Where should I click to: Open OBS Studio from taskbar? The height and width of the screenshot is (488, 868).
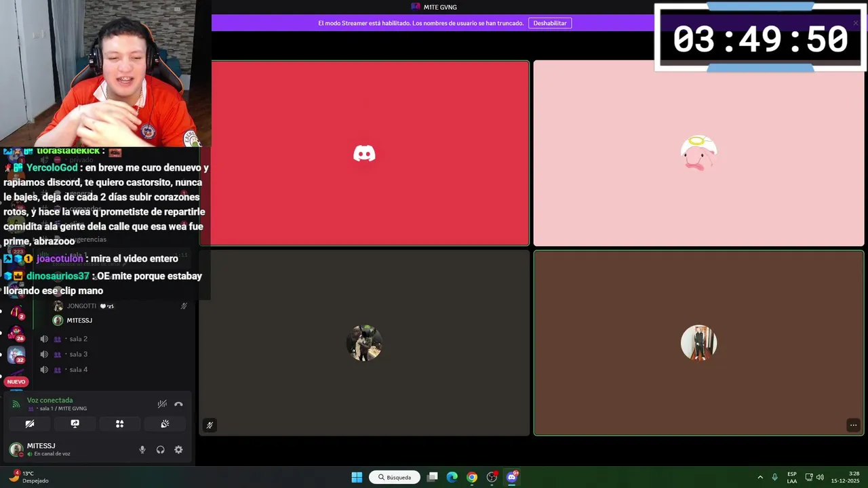(x=492, y=477)
